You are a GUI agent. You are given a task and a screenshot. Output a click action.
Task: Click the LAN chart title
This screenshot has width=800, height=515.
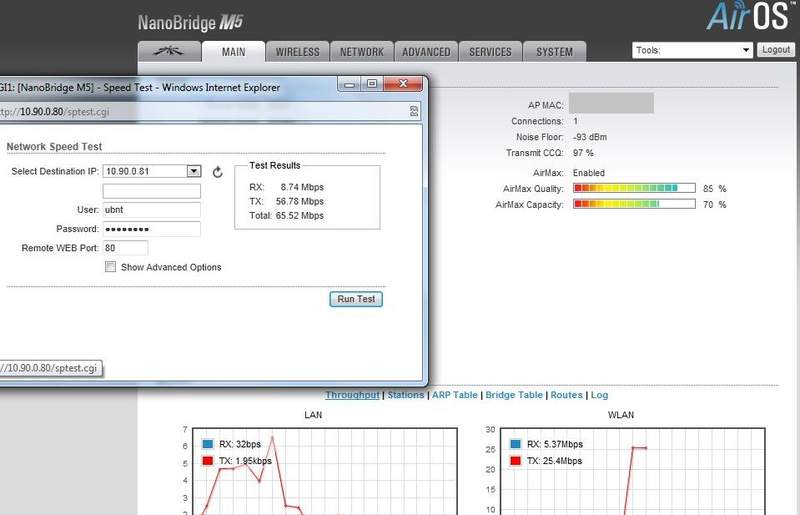tap(313, 415)
